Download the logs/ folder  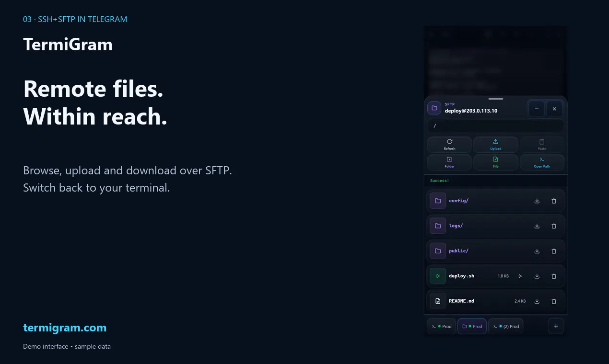(x=537, y=226)
